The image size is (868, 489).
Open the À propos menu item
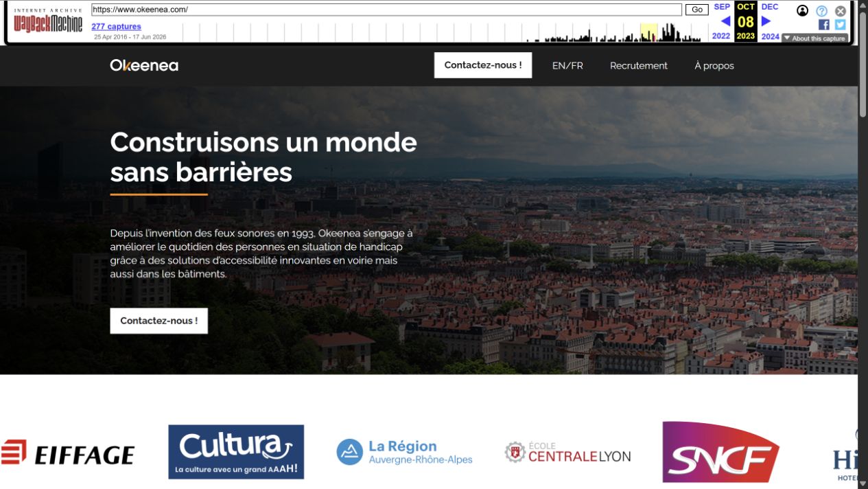click(x=714, y=66)
